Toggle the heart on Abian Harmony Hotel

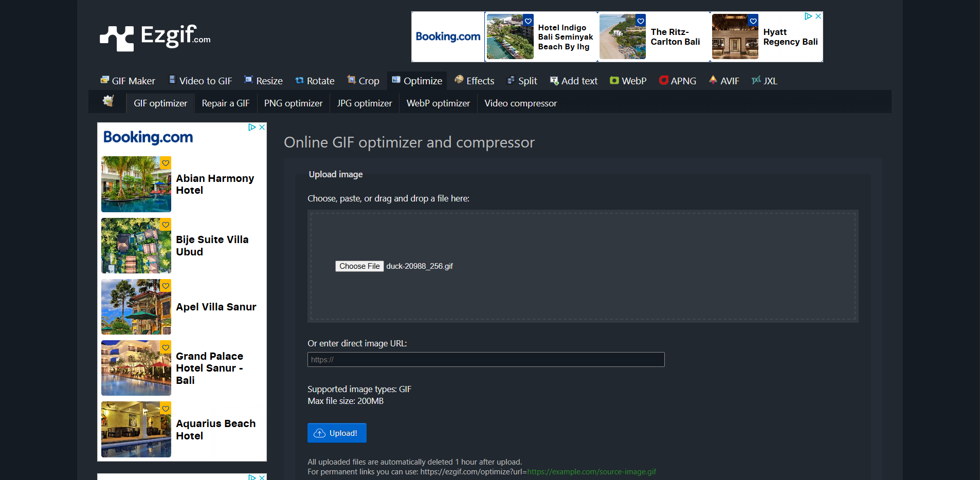[x=165, y=163]
